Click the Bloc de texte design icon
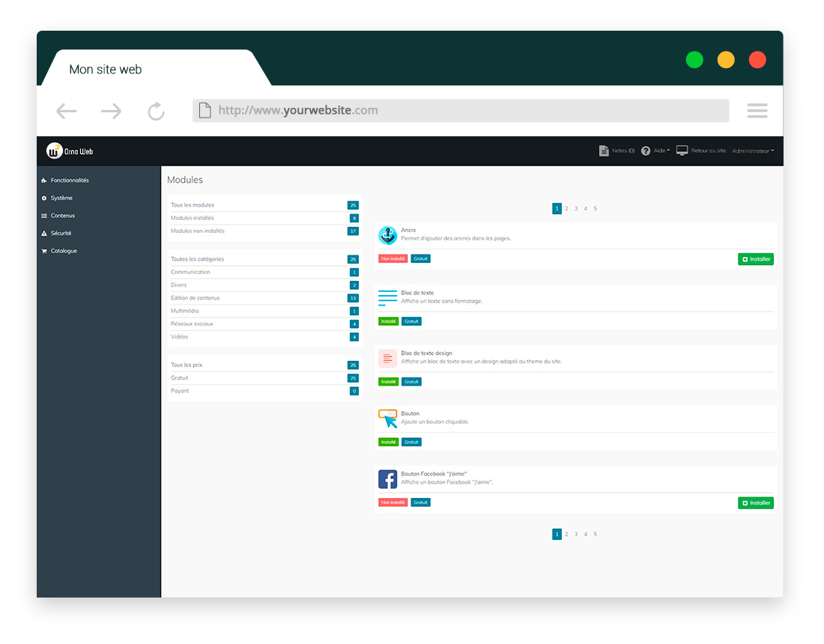The image size is (824, 644). 388,358
